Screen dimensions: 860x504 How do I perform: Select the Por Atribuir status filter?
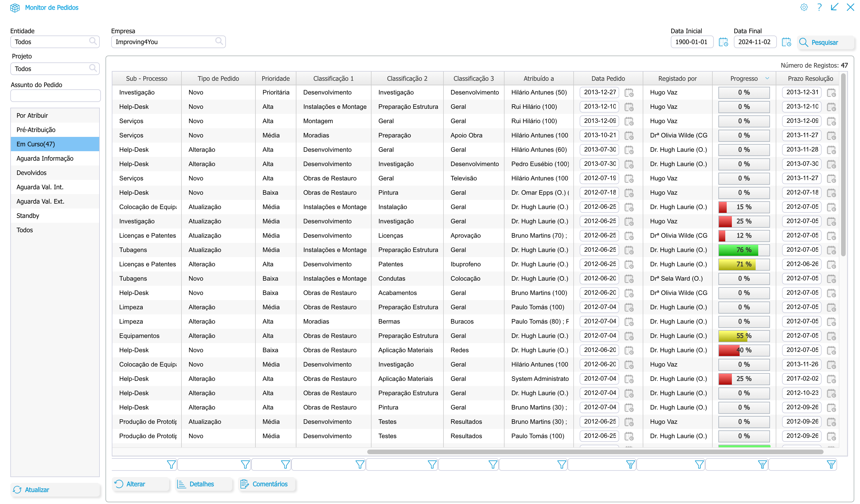coord(32,116)
